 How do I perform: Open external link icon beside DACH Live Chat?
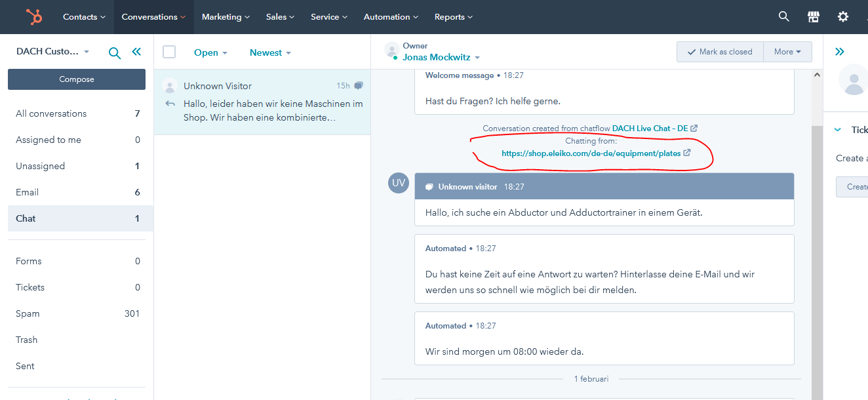694,129
